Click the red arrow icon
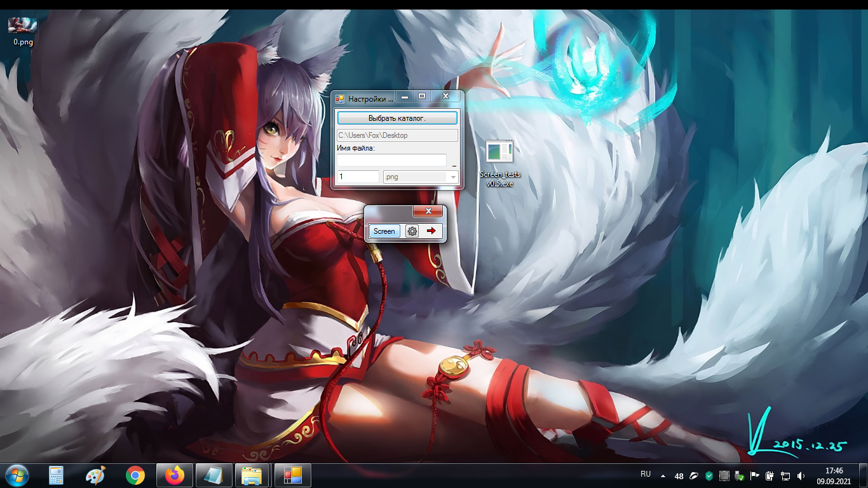 point(431,231)
